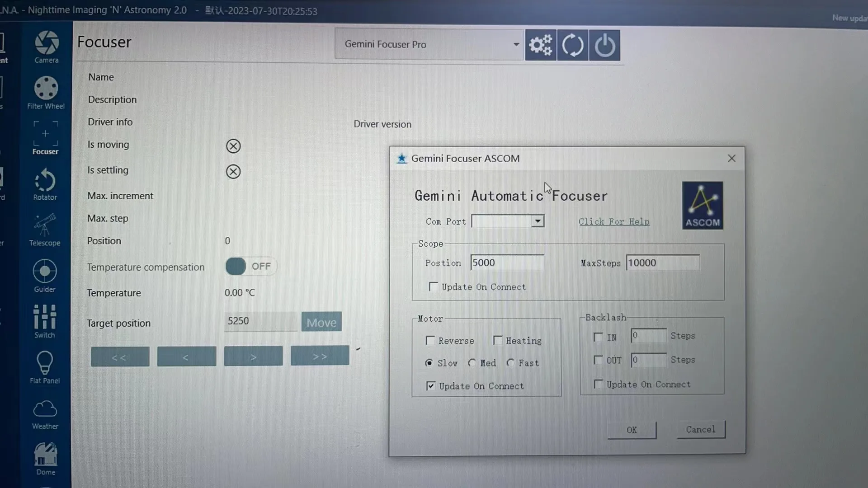Toggle Temperature compensation switch
Screen dimensions: 868x488
(250, 266)
